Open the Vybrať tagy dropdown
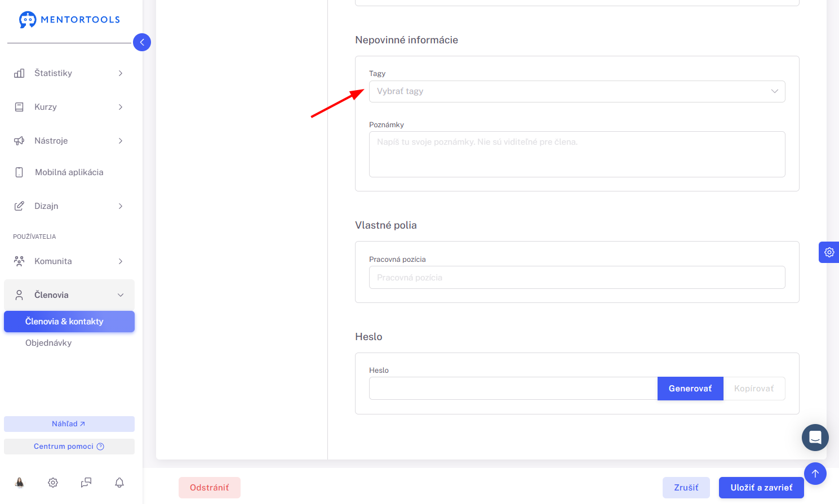This screenshot has width=839, height=504. click(x=577, y=91)
